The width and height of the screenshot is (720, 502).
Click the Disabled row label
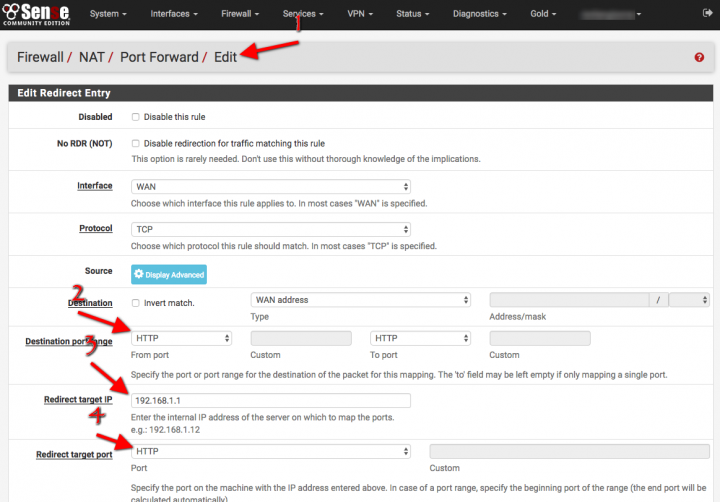click(95, 117)
